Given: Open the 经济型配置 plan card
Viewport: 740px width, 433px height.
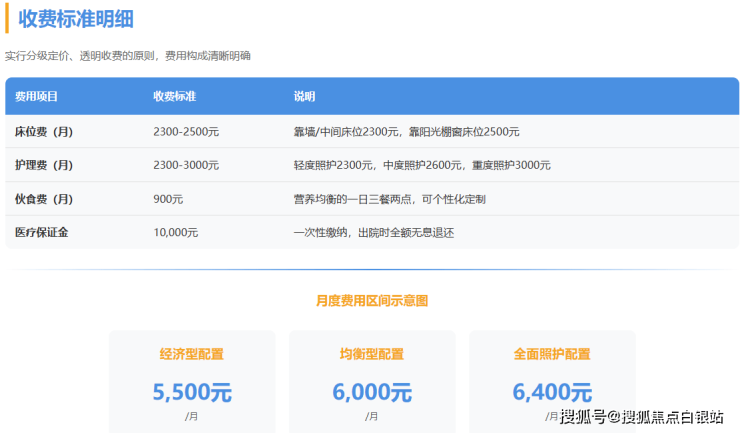Looking at the screenshot, I should click(192, 380).
